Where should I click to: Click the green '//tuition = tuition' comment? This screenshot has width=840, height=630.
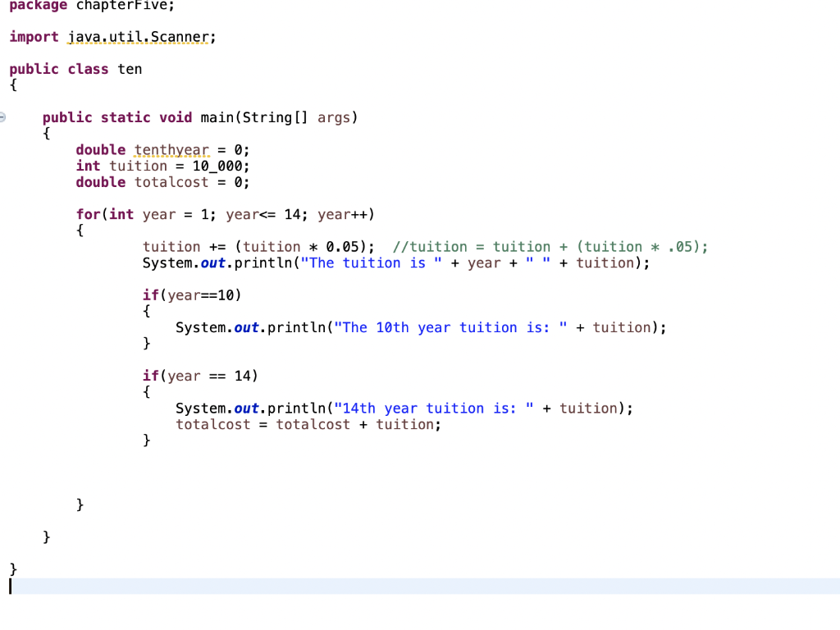[x=550, y=247]
